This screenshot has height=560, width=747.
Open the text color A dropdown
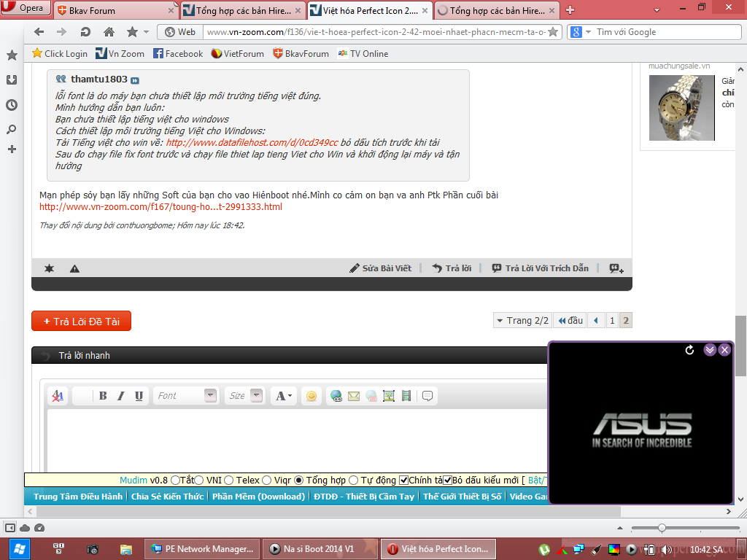(284, 396)
